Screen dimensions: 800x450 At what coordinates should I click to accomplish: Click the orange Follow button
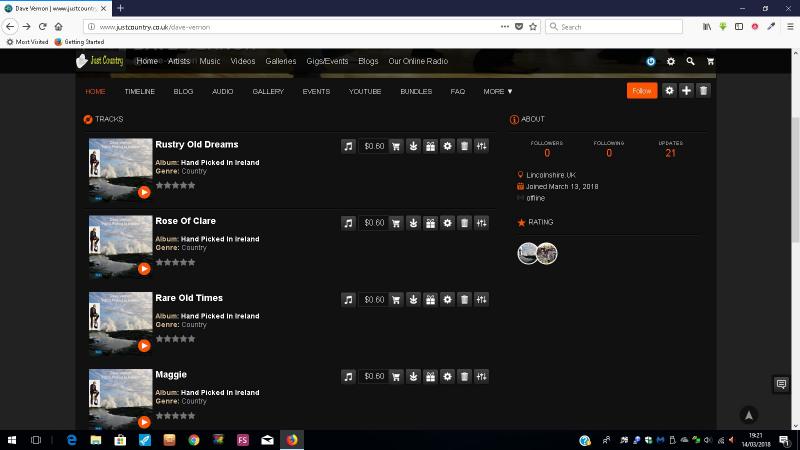[642, 91]
